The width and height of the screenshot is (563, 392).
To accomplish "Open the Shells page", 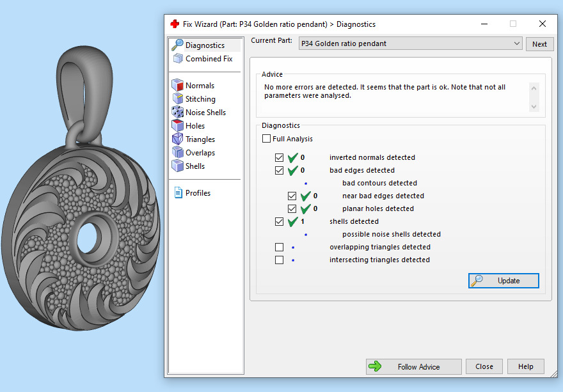I will (x=195, y=166).
